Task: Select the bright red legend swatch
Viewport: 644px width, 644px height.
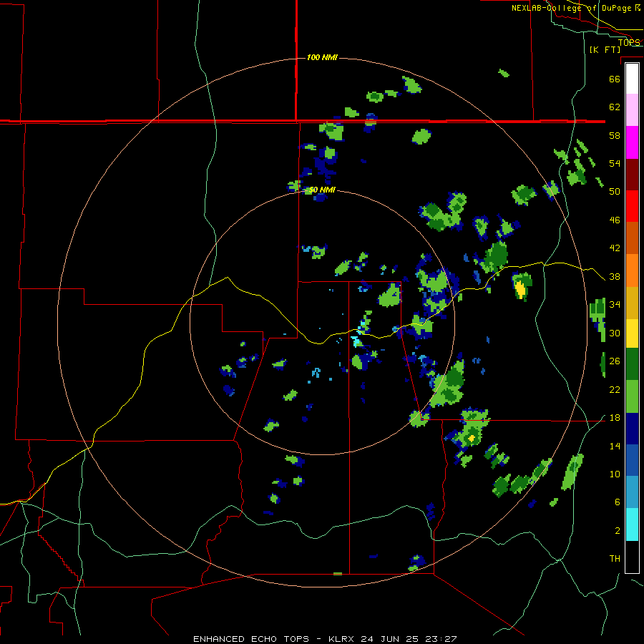Action: (x=632, y=206)
